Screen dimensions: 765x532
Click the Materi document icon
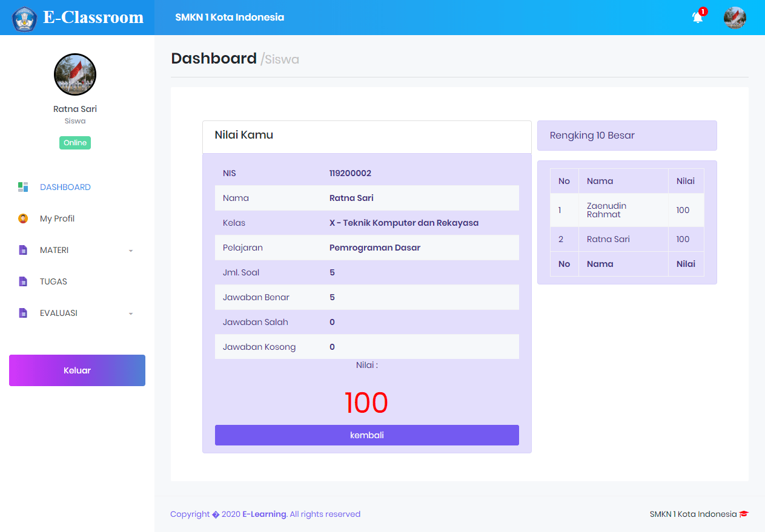pyautogui.click(x=23, y=250)
